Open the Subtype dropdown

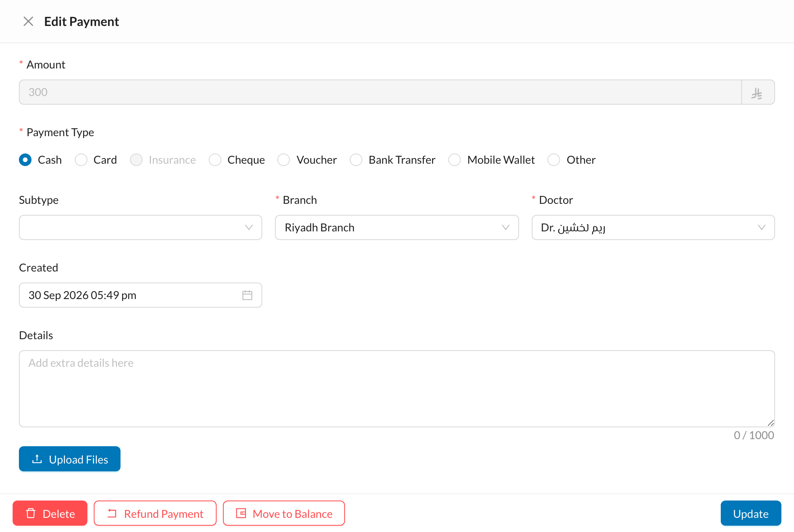click(x=141, y=227)
